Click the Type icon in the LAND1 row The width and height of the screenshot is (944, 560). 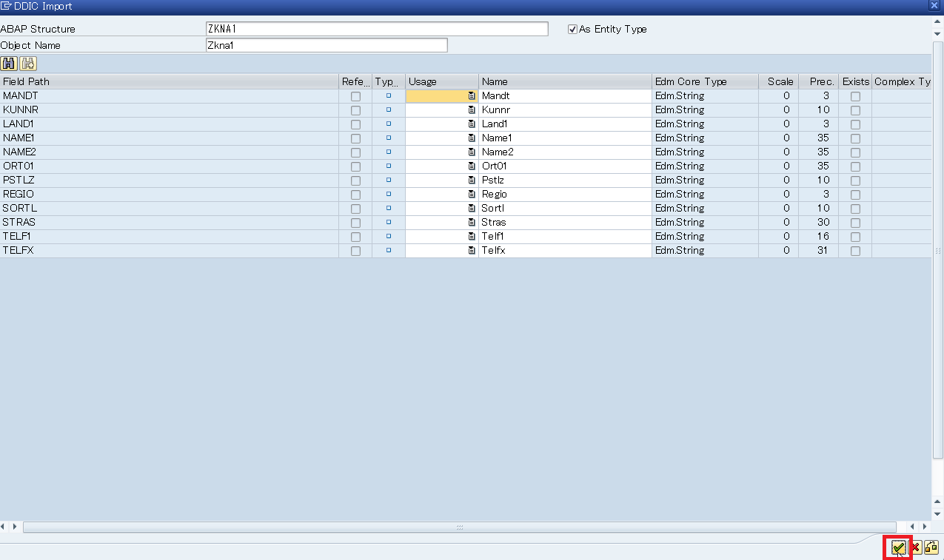point(389,124)
